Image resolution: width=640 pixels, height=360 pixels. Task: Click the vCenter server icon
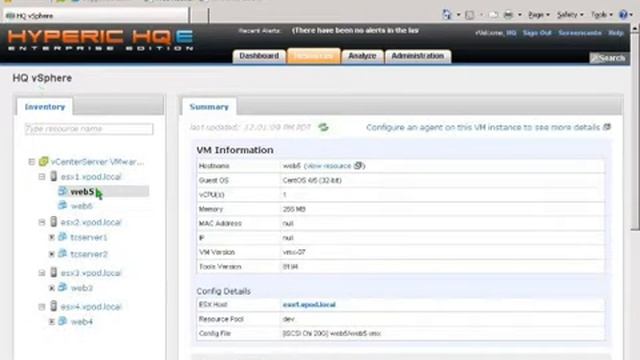click(x=43, y=161)
